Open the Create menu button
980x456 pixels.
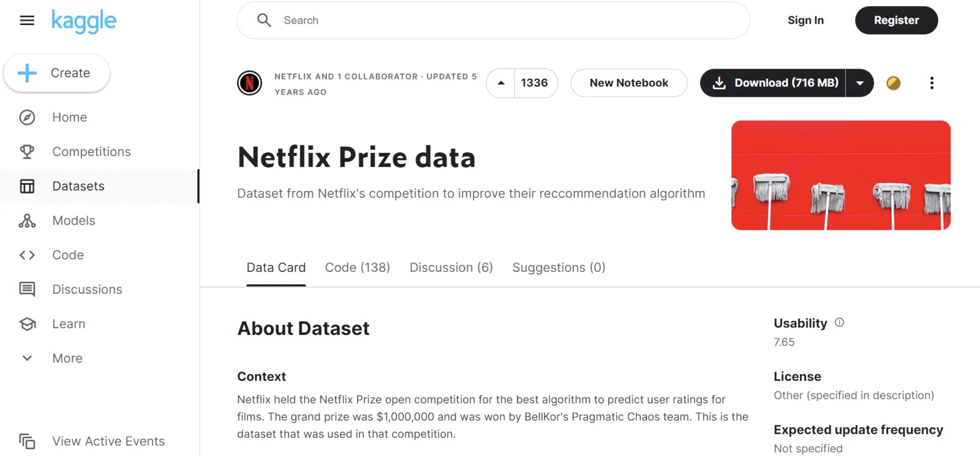(57, 73)
